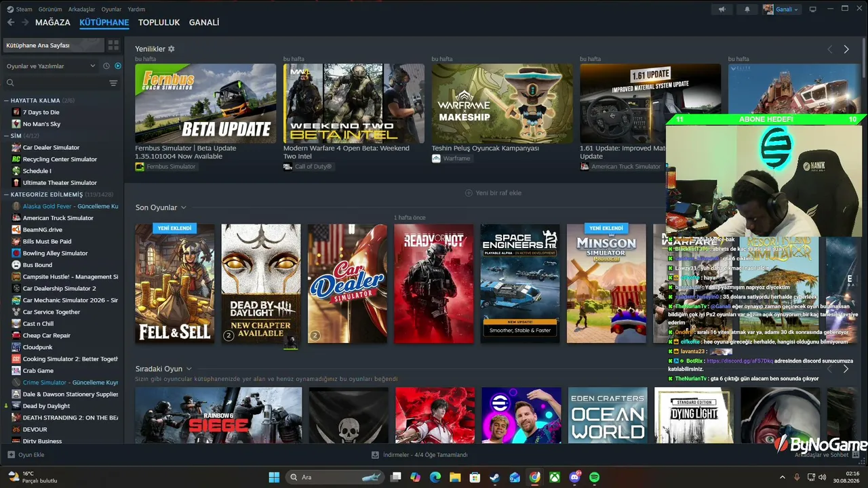Screen dimensions: 868x488
Task: Open the GANALİ profile tab
Action: tap(204, 22)
